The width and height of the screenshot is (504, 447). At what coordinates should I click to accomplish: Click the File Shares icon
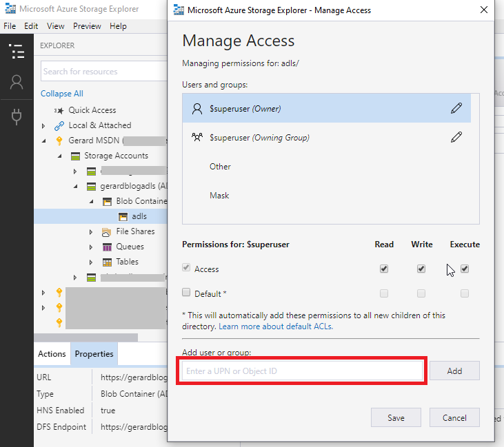[106, 232]
